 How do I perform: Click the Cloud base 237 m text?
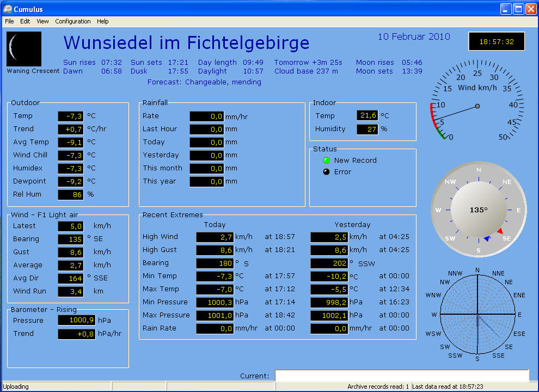(306, 71)
